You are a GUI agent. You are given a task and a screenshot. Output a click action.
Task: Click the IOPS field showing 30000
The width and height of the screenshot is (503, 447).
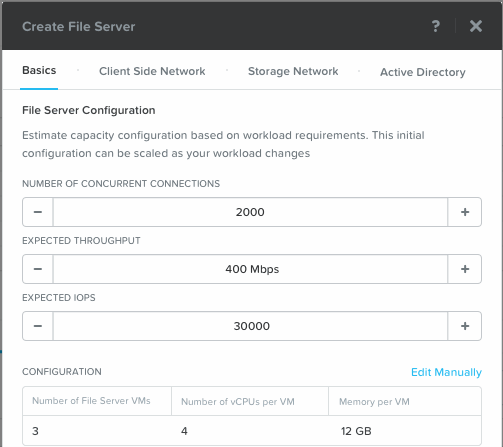pos(250,326)
